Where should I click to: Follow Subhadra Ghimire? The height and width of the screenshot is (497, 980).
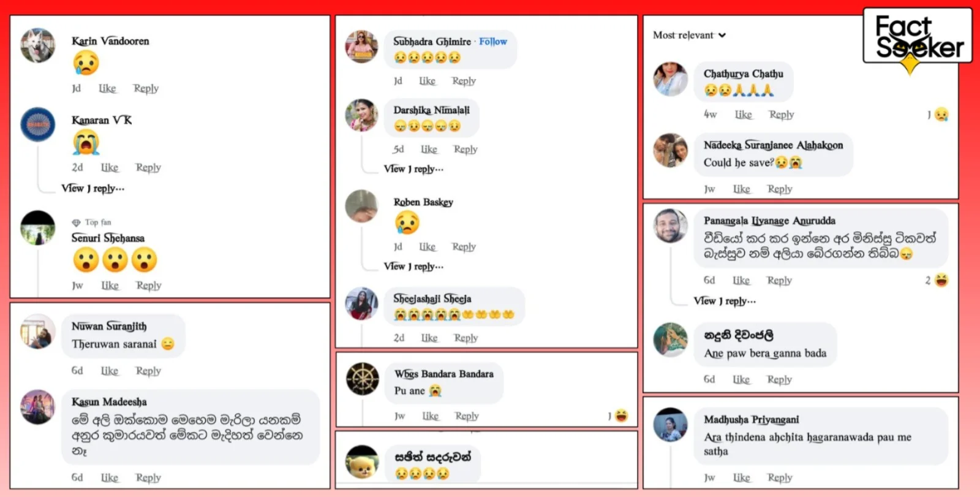pyautogui.click(x=493, y=42)
